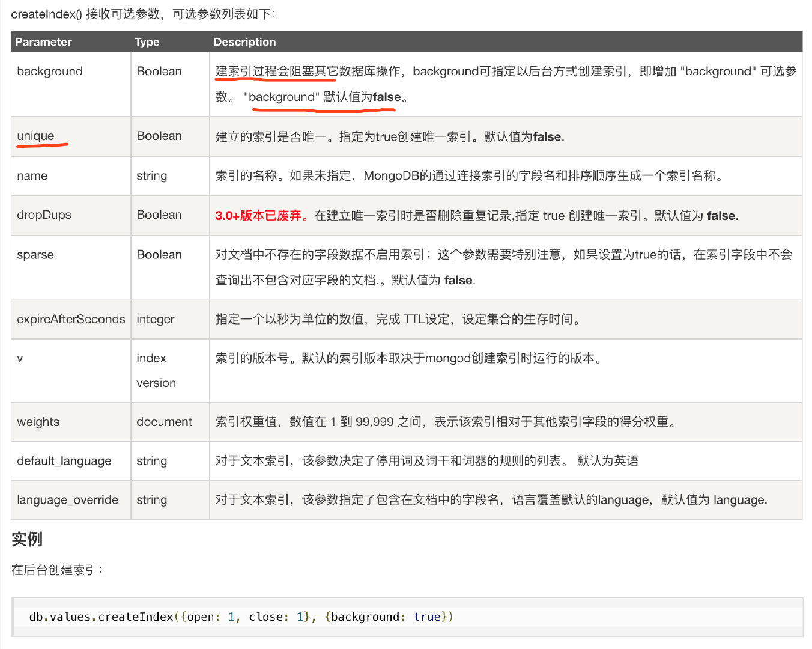This screenshot has width=812, height=649.
Task: Click 'string' type in language_override row
Action: [152, 500]
